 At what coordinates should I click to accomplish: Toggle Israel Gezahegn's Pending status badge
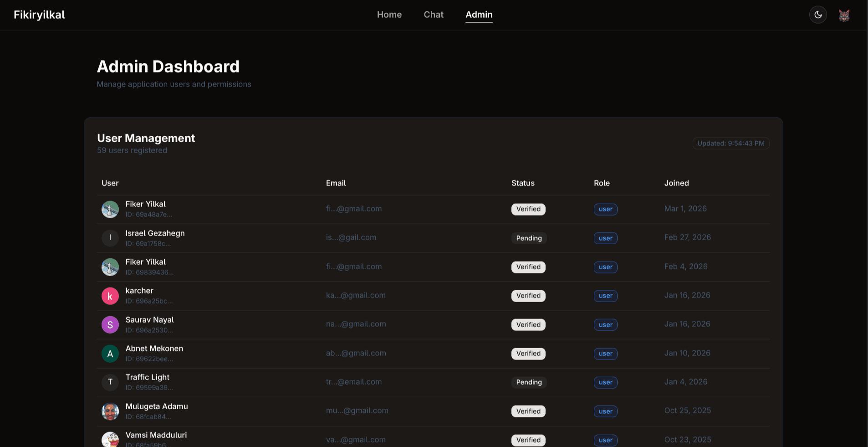pos(528,238)
